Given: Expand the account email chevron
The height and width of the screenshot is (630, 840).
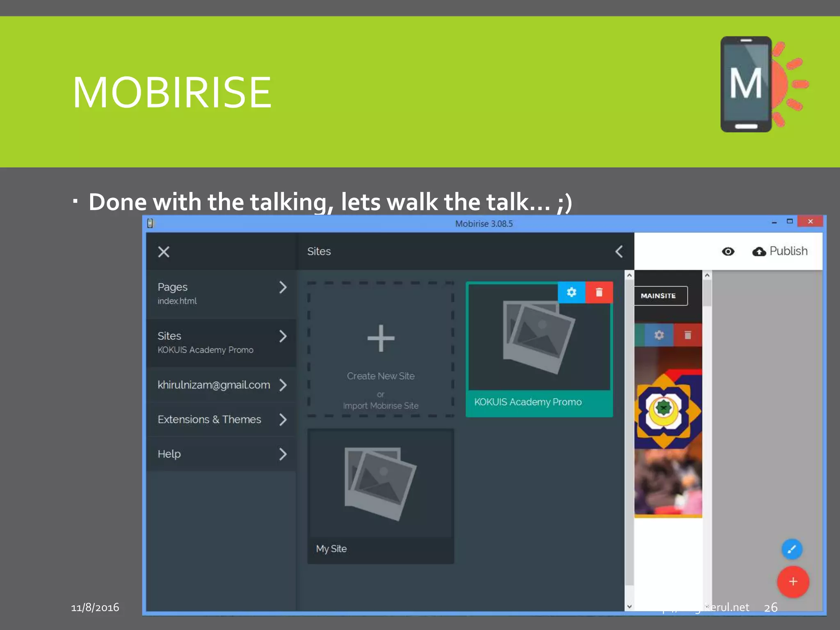Looking at the screenshot, I should 283,385.
